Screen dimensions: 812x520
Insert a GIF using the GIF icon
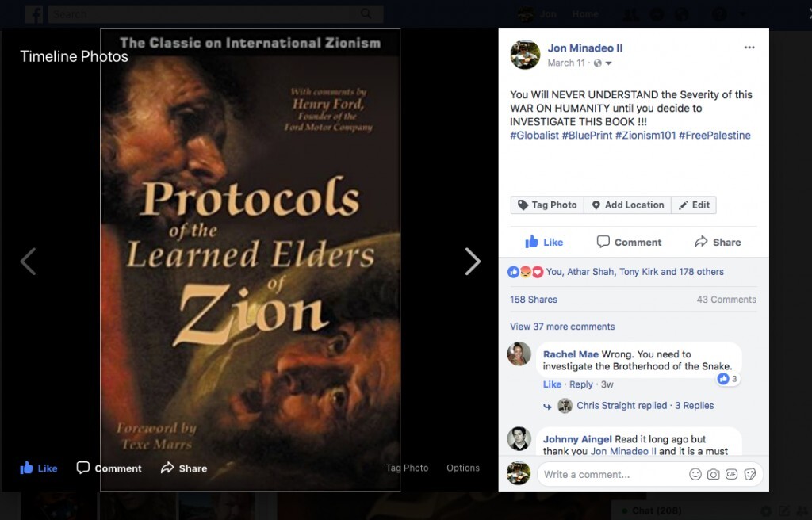(x=731, y=475)
